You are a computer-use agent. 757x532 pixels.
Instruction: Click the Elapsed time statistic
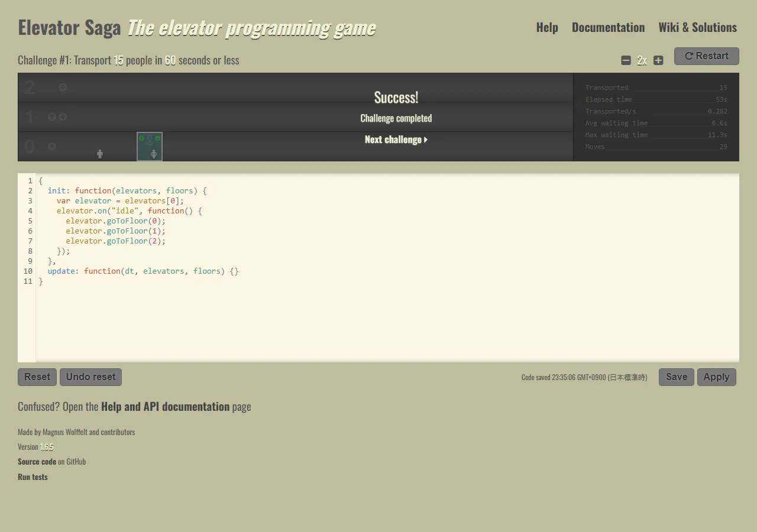[x=656, y=99]
